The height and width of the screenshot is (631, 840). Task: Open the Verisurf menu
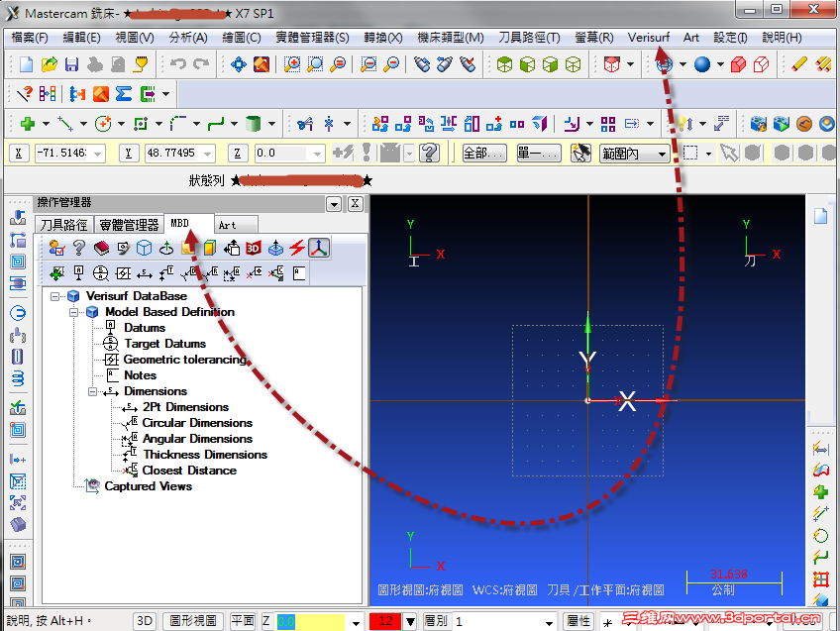(x=648, y=38)
